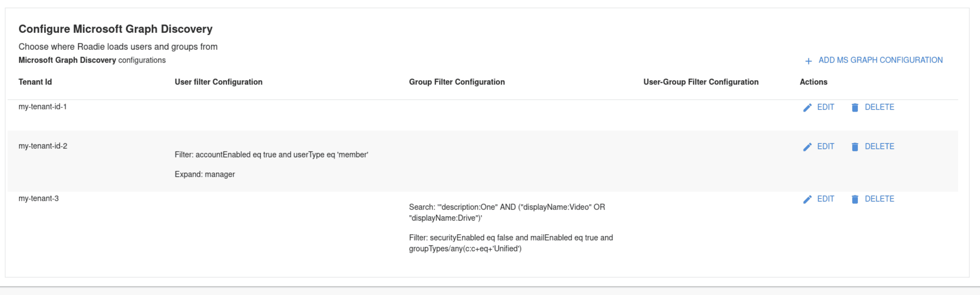Screen dimensions: 980x295
Task: Select the Tenant Id column header
Action: [x=35, y=82]
